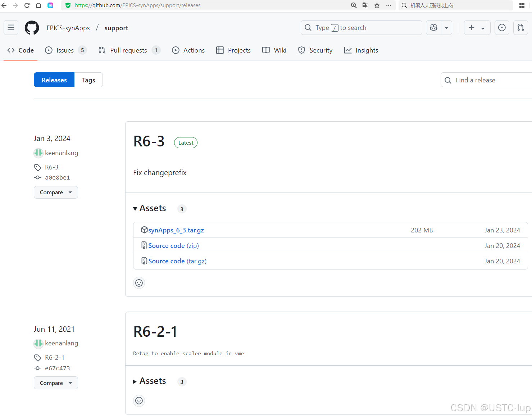Select the Releases button

click(54, 80)
